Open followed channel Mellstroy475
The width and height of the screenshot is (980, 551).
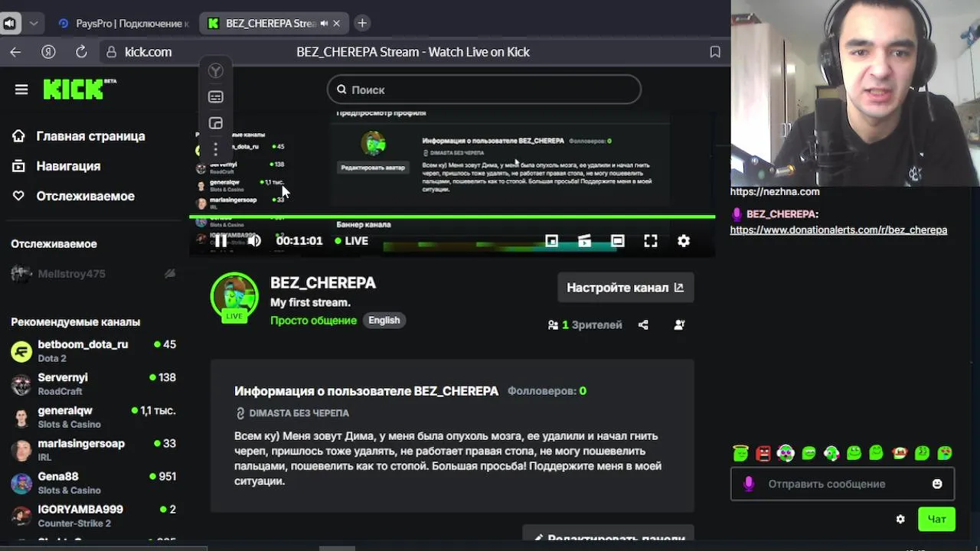pyautogui.click(x=93, y=274)
